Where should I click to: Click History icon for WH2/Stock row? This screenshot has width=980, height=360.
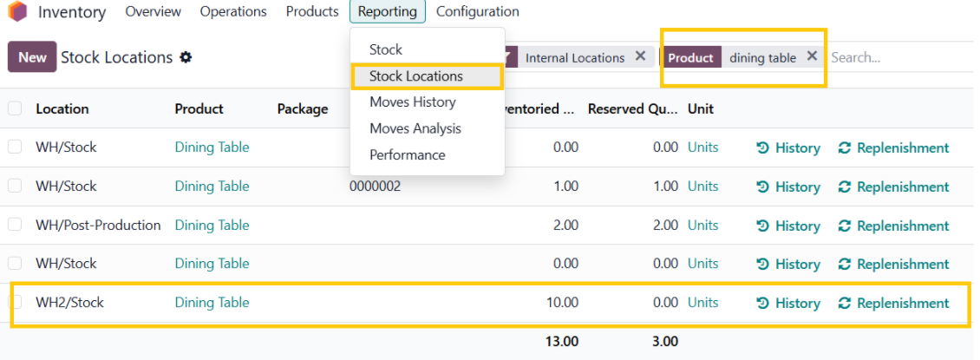(x=762, y=303)
